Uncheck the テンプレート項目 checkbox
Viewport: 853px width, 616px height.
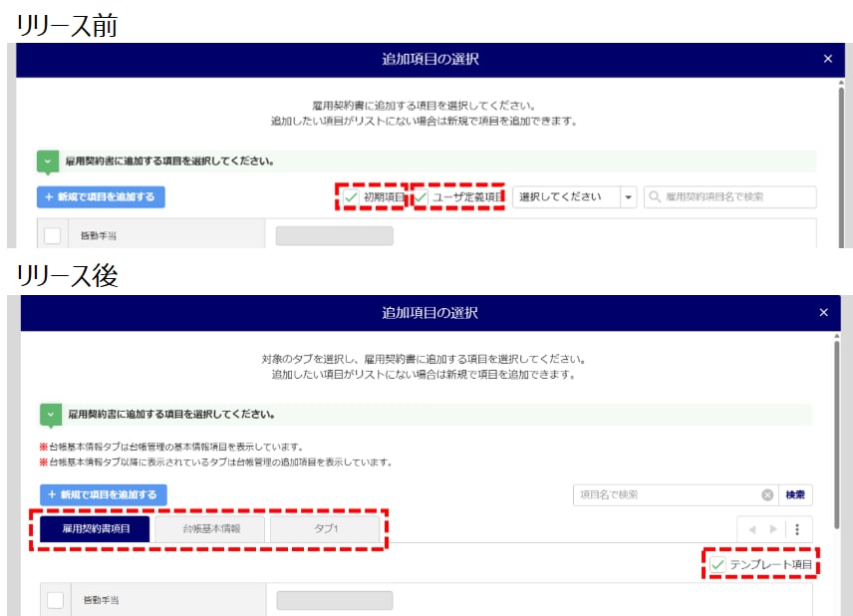point(717,565)
